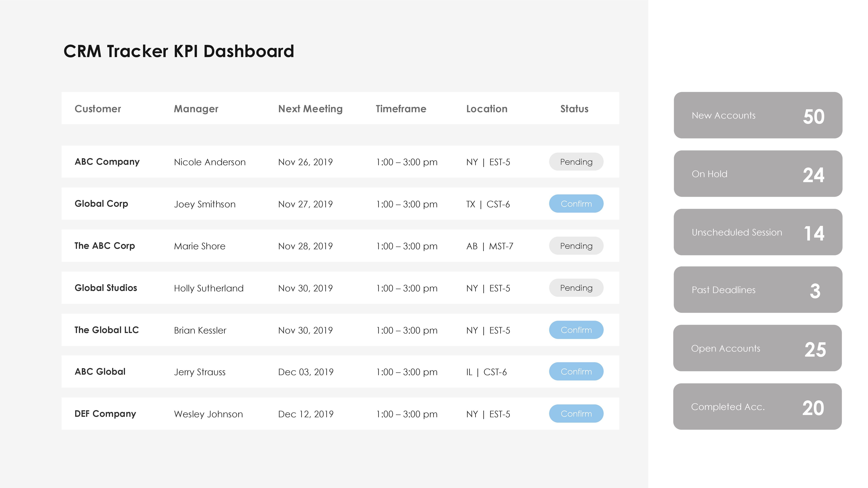Click Confirm for The Global LLC

pos(576,330)
